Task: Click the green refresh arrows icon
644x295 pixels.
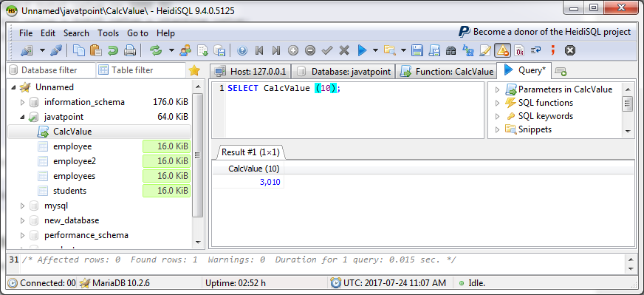Action: (156, 50)
